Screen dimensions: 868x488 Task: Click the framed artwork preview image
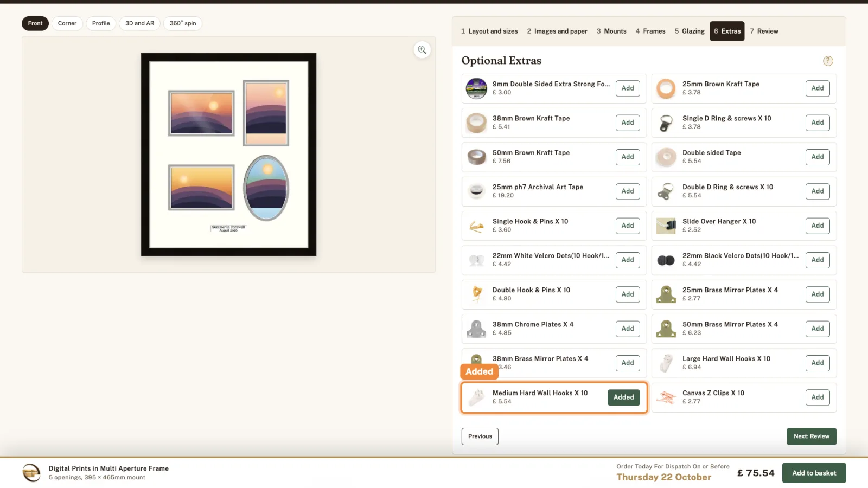[228, 155]
